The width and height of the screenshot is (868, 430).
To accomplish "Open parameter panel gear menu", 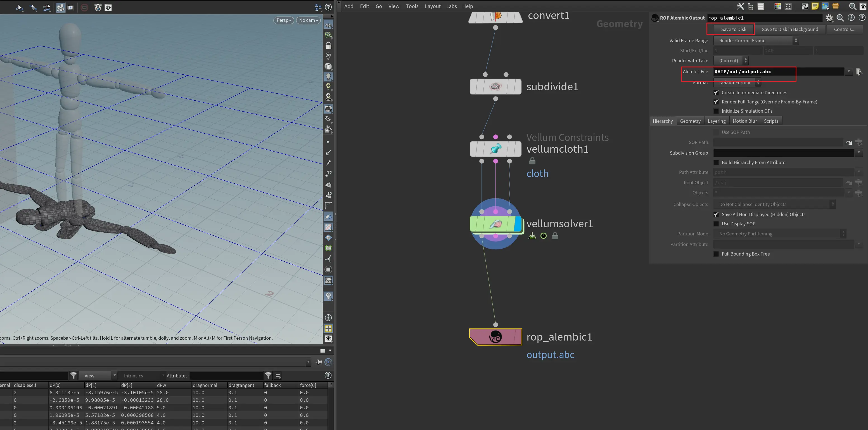I will click(x=829, y=18).
